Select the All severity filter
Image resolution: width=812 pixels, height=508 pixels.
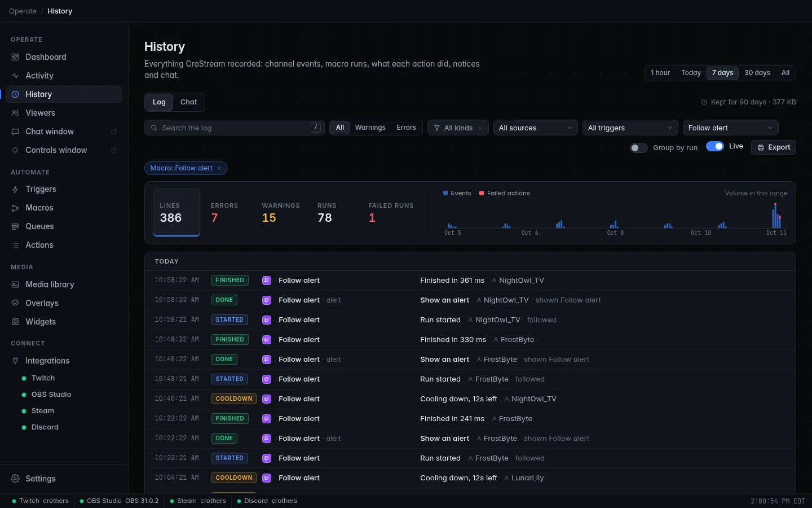pyautogui.click(x=340, y=128)
